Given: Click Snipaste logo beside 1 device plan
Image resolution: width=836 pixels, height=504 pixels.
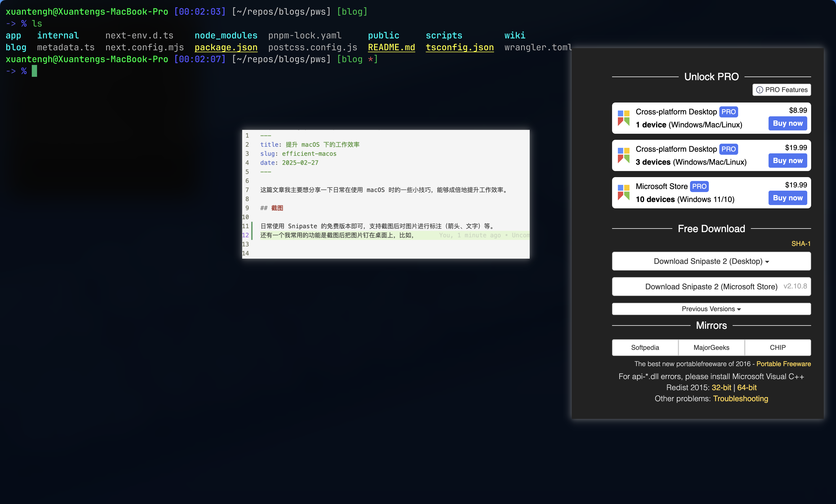Looking at the screenshot, I should (623, 118).
